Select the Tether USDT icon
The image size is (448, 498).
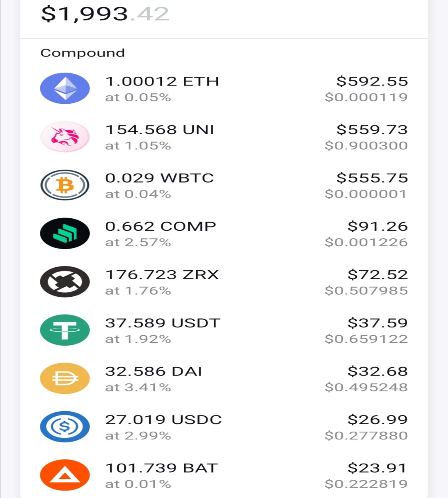click(65, 330)
